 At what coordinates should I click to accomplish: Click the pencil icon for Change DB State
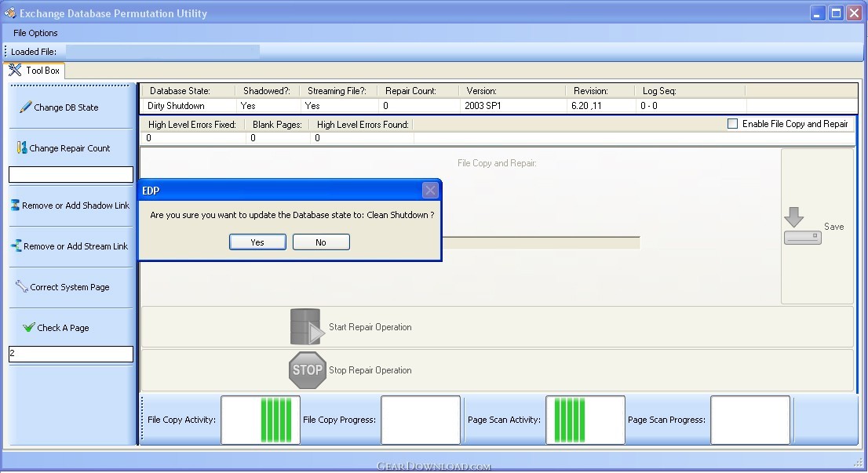[x=25, y=107]
